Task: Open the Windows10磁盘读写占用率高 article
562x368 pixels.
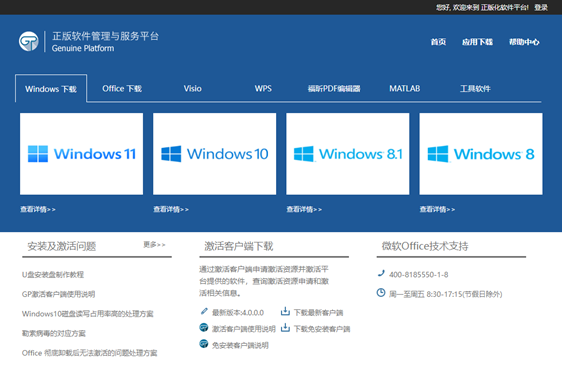Action: tap(87, 314)
